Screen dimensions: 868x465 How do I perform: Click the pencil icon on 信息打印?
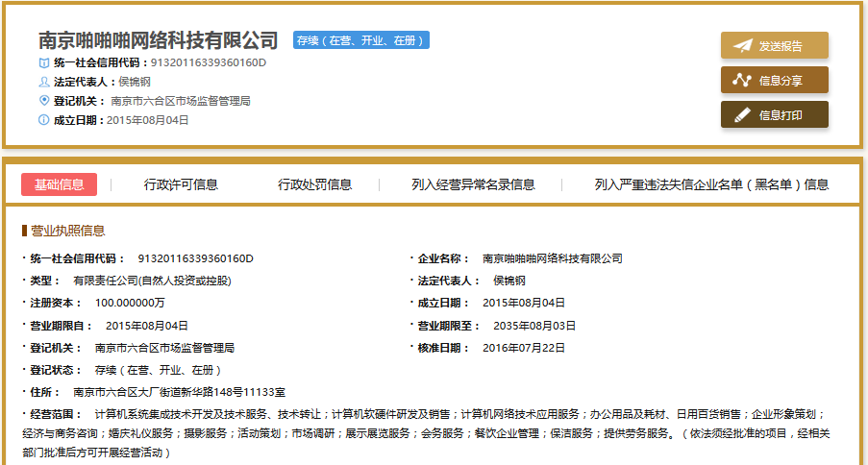click(742, 115)
